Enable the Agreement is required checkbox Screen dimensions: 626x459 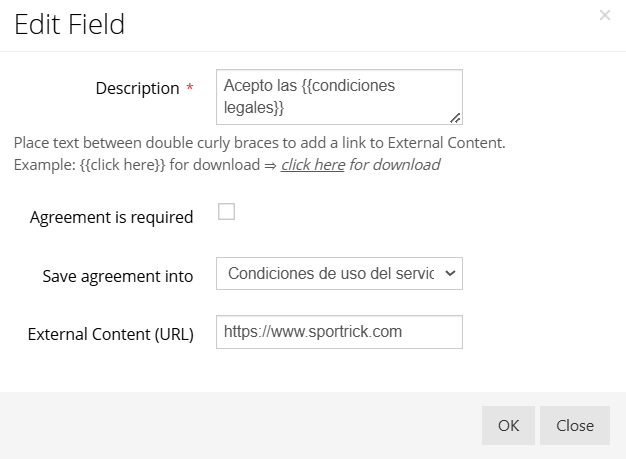(226, 212)
